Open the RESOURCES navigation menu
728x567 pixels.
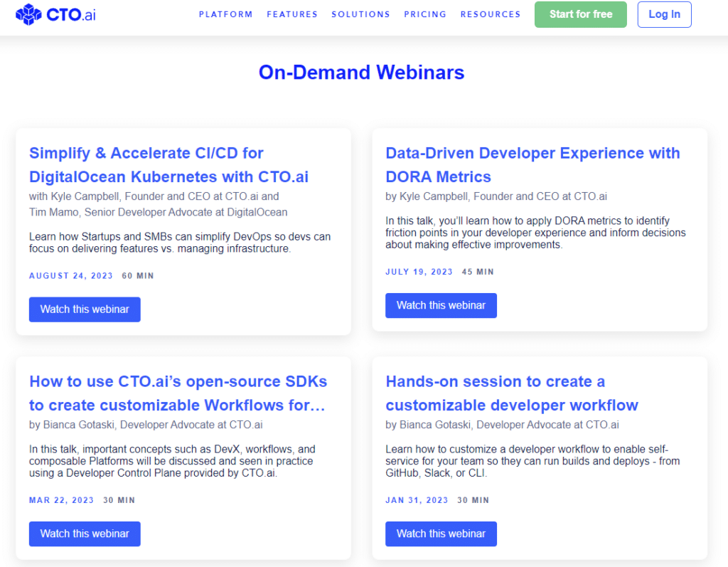click(x=490, y=14)
